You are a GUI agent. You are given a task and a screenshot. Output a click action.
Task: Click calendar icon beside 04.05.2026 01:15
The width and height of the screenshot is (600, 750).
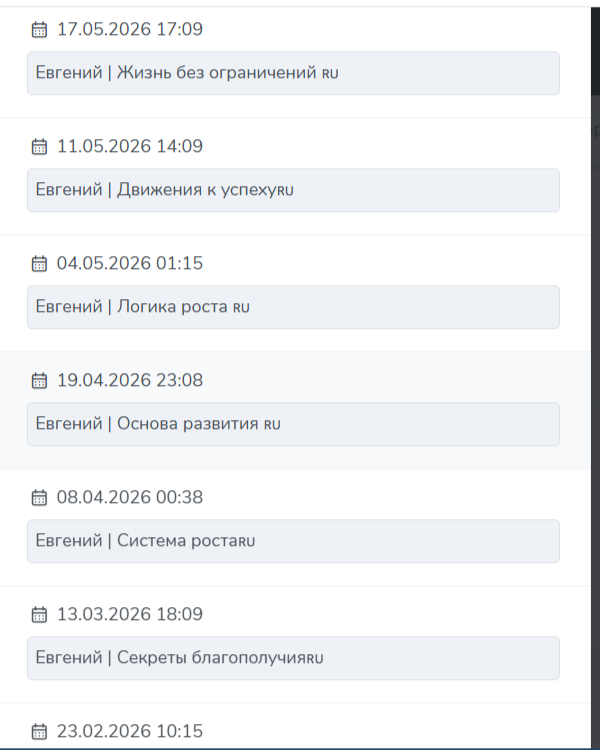click(x=39, y=264)
